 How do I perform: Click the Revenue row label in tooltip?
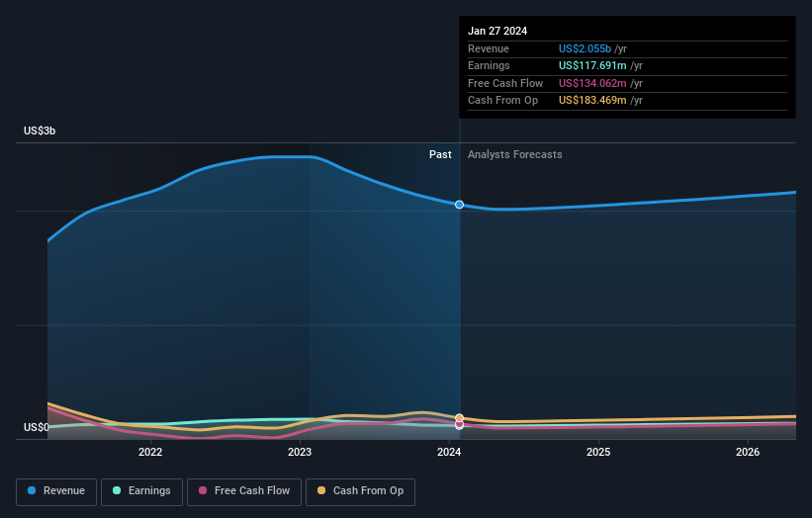[x=489, y=48]
